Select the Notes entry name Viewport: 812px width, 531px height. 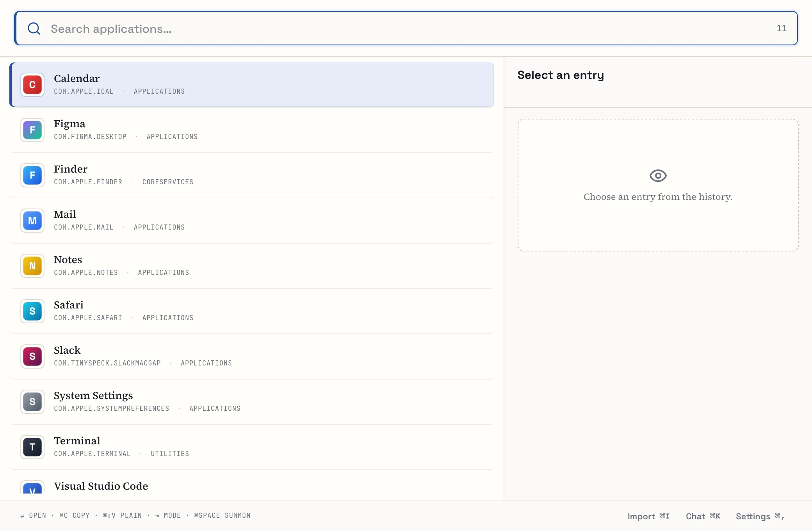click(x=68, y=260)
